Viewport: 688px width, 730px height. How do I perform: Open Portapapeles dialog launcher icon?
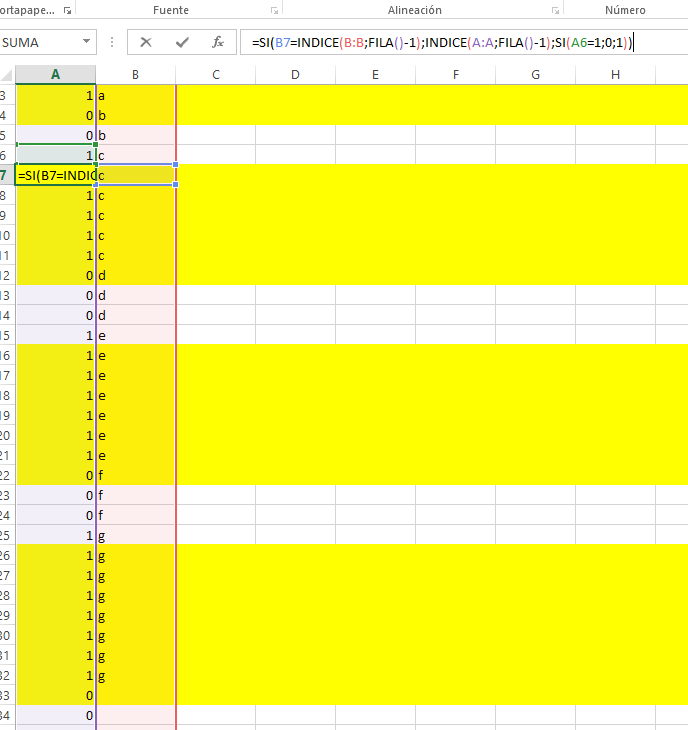(67, 10)
